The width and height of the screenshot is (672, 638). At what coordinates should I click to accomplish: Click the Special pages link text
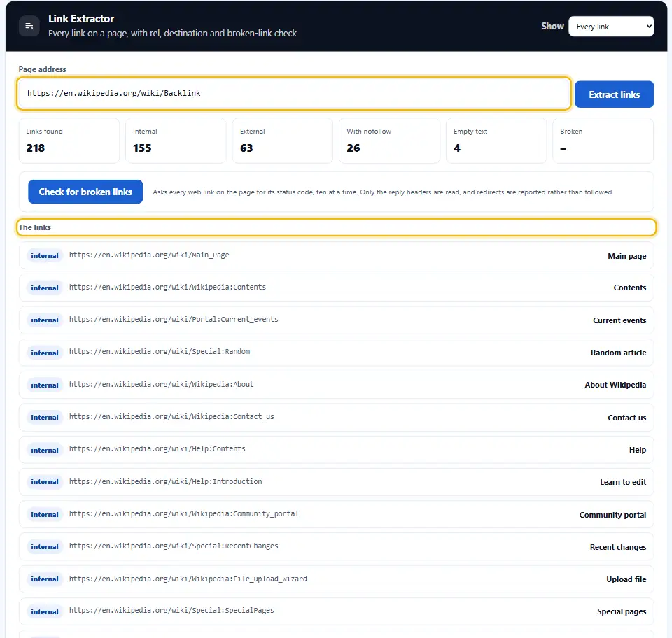coord(622,611)
